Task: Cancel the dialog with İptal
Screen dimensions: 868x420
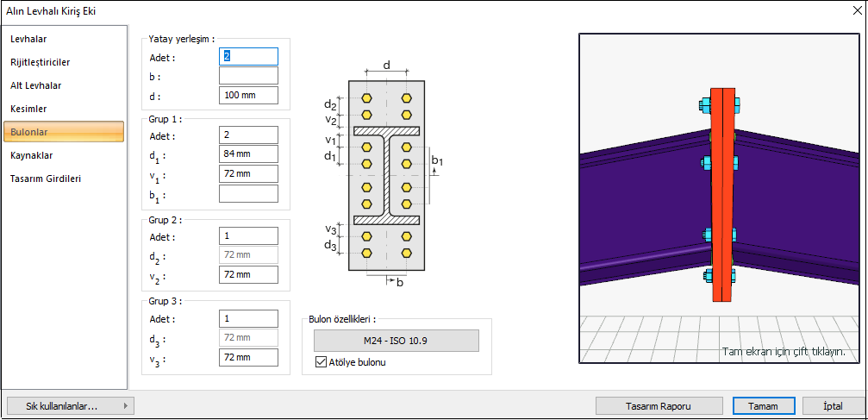Action: tap(833, 406)
